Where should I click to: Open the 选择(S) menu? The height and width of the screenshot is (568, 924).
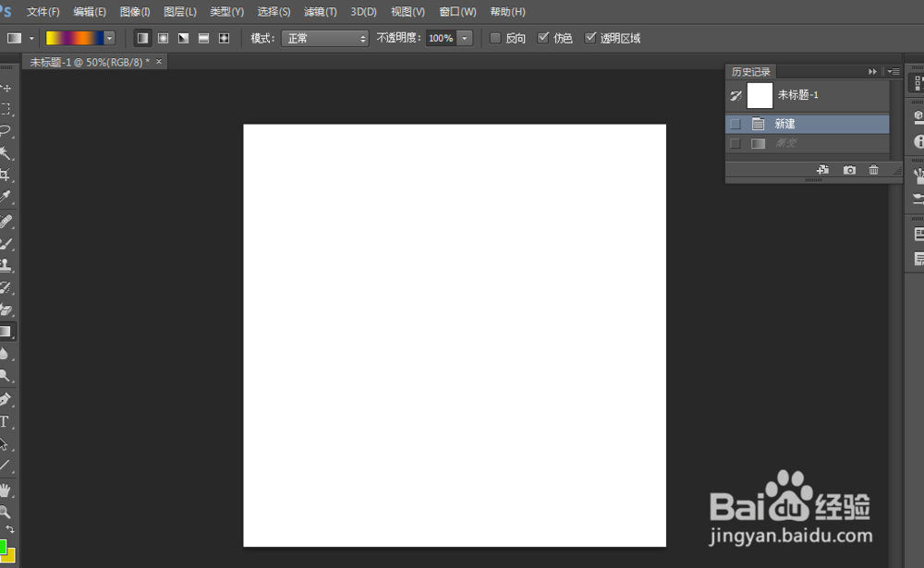click(274, 12)
